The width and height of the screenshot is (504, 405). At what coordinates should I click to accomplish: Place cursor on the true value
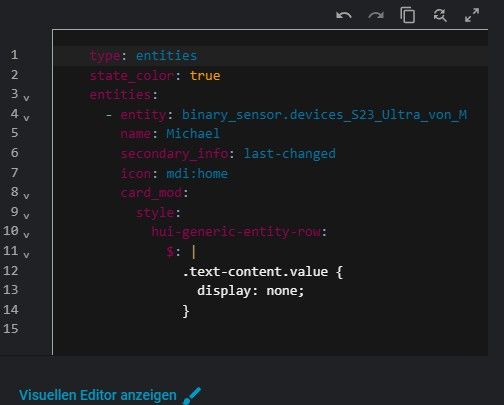(205, 76)
